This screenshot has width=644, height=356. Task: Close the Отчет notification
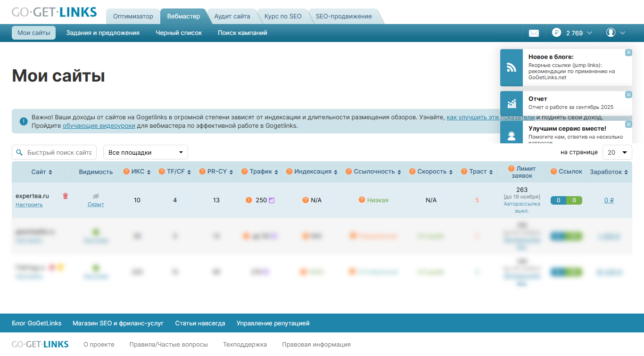(x=628, y=94)
